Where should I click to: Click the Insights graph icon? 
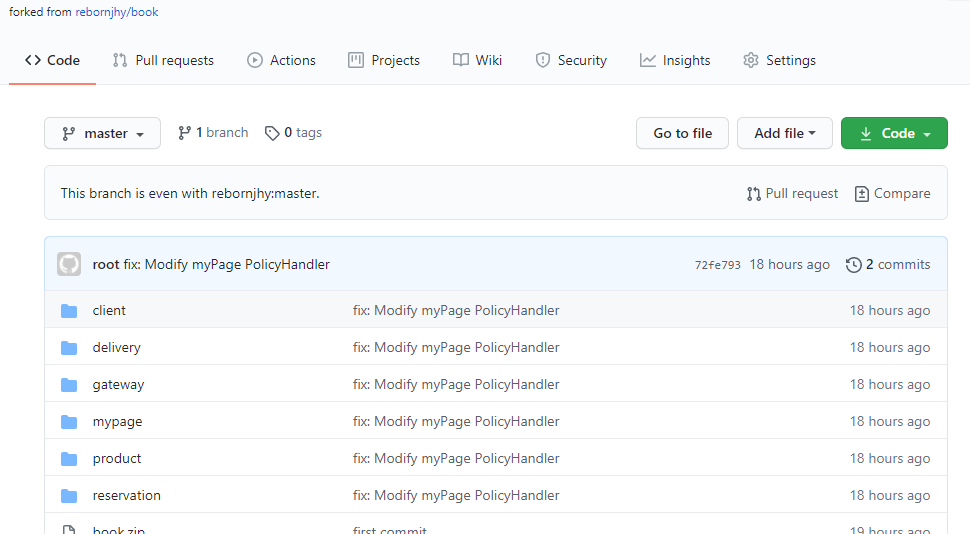coord(648,60)
